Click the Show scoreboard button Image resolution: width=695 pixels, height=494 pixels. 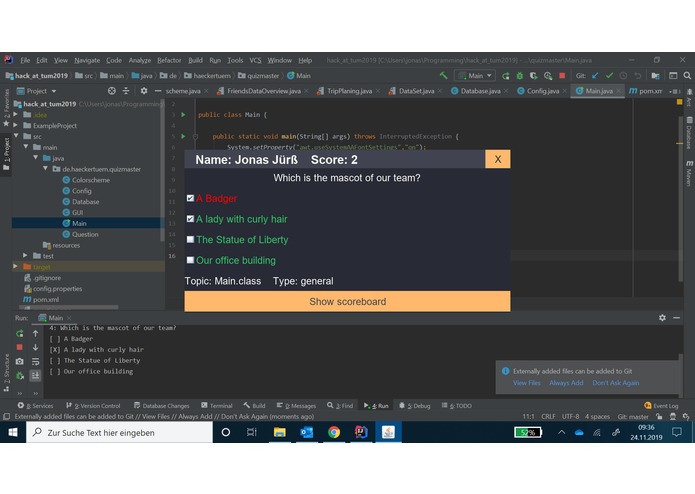pos(347,301)
